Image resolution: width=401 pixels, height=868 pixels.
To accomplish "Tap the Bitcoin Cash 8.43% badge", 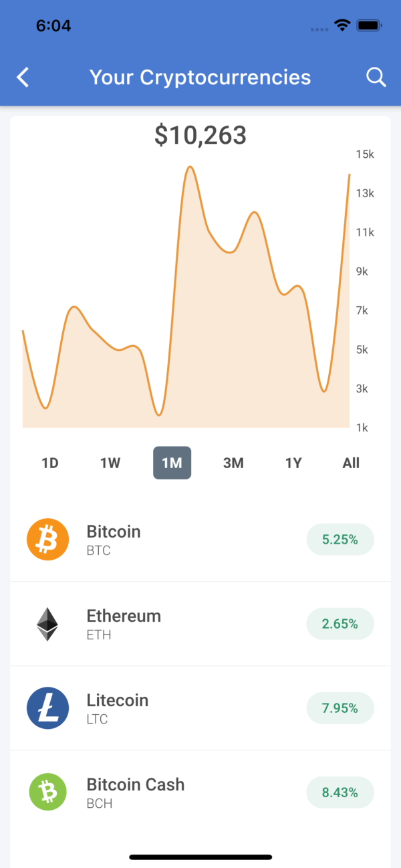I will coord(340,792).
